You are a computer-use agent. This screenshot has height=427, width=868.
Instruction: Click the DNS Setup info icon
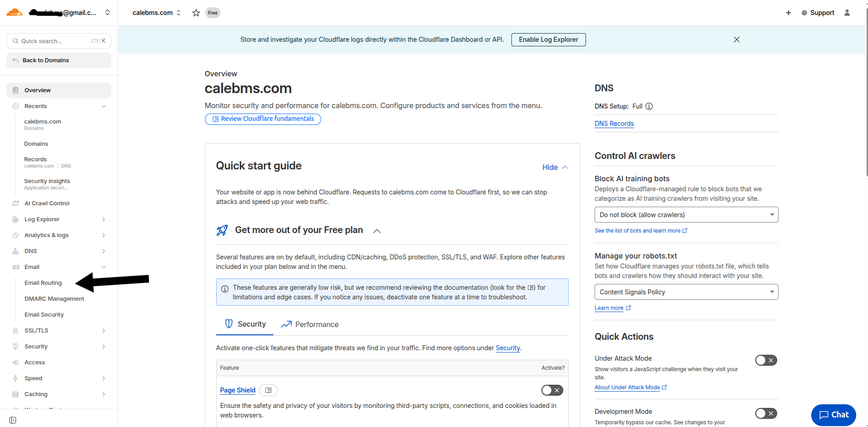pyautogui.click(x=649, y=106)
